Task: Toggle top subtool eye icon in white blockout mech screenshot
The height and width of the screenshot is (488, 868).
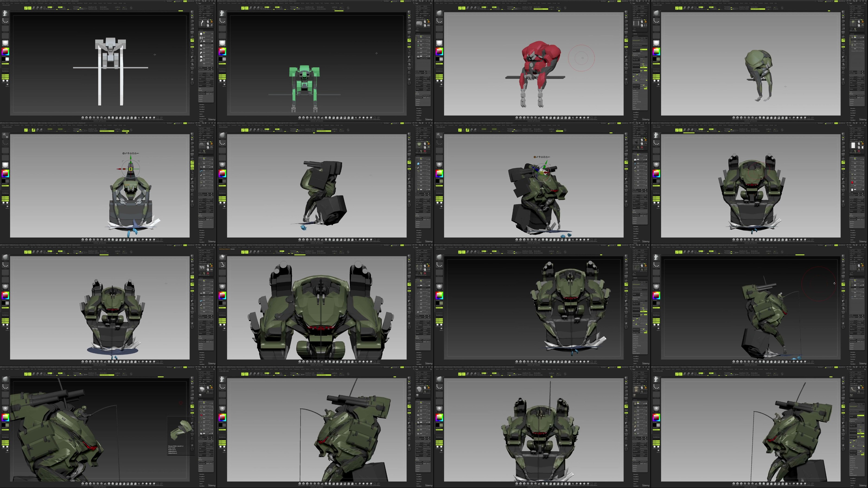Action: 212,34
